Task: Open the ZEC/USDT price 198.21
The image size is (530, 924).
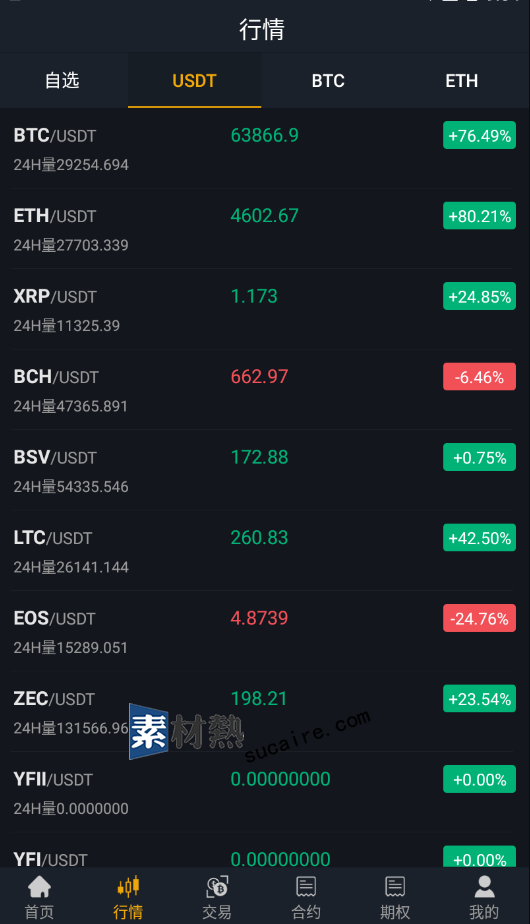Action: (259, 698)
